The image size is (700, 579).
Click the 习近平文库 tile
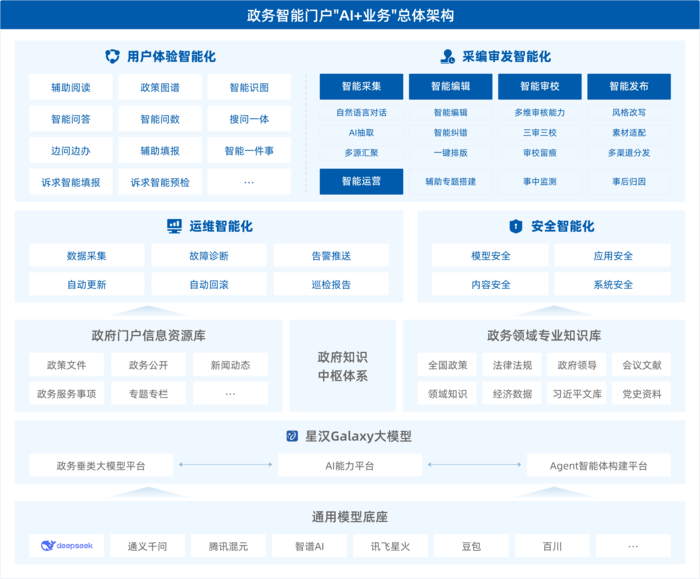tap(577, 393)
